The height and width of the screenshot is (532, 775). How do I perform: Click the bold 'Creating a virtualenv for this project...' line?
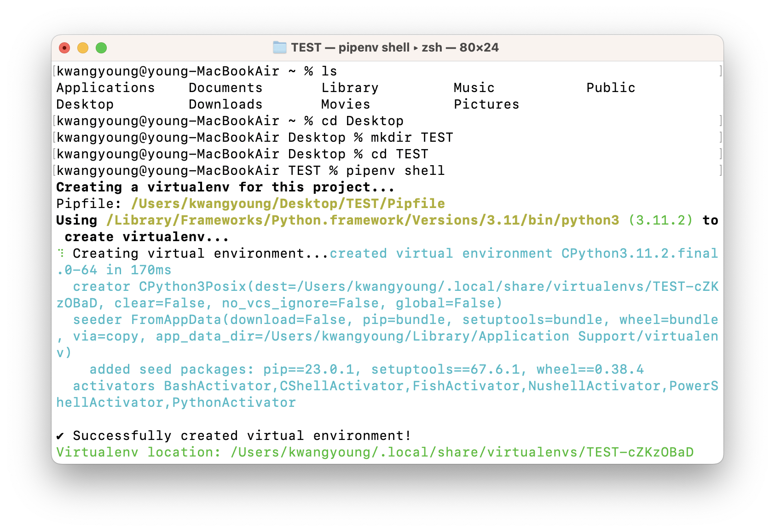click(x=226, y=187)
